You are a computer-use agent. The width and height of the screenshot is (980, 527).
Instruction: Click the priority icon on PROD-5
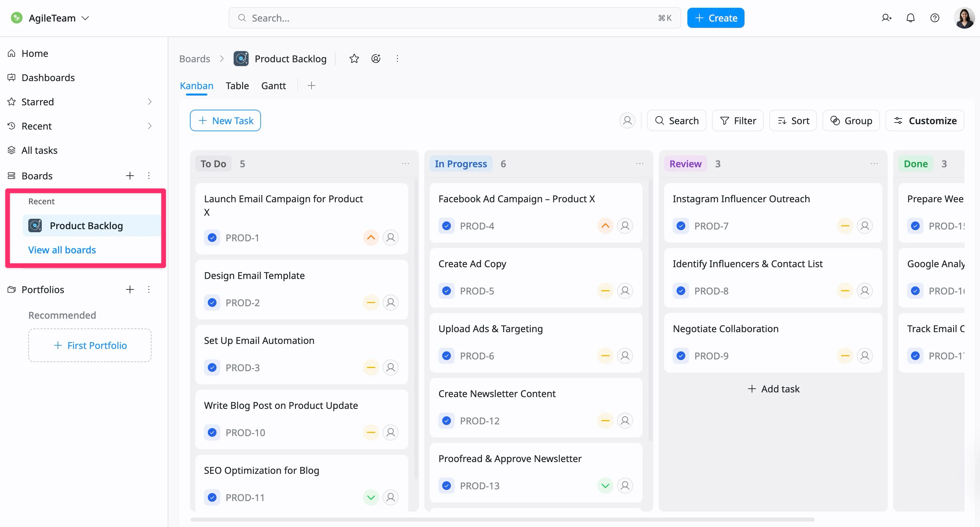[605, 291]
